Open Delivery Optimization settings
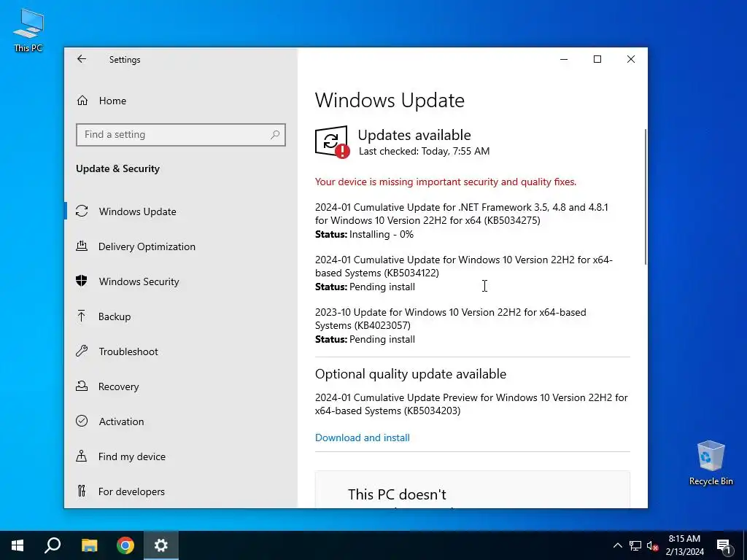The image size is (747, 560). coord(147,246)
